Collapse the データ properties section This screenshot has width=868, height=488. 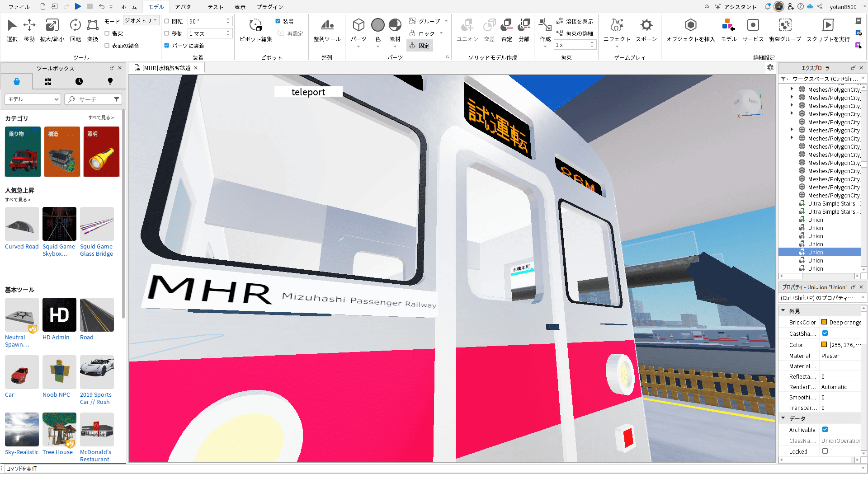783,418
